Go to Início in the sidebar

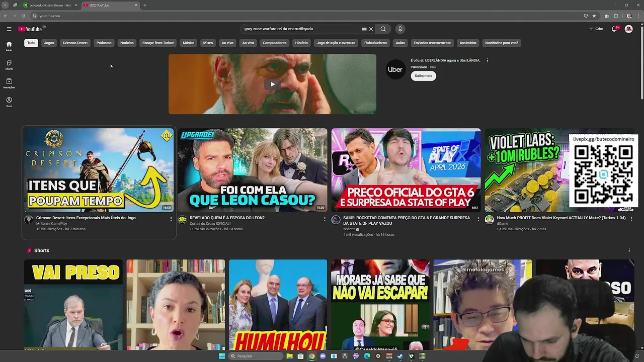tap(9, 46)
